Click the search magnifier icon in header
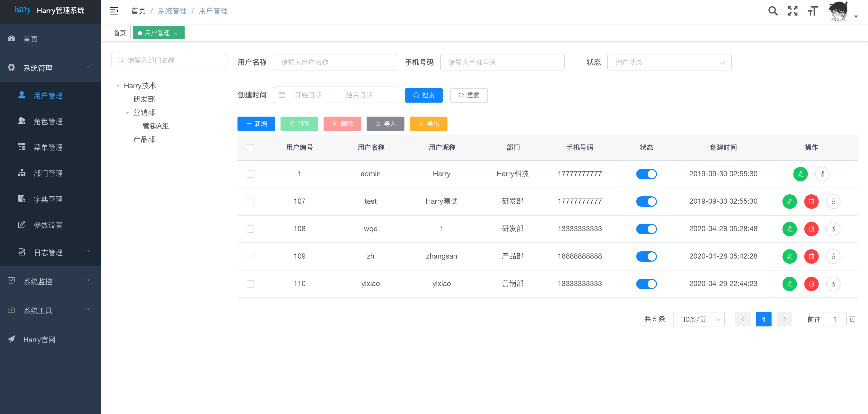The height and width of the screenshot is (414, 868). (x=773, y=11)
